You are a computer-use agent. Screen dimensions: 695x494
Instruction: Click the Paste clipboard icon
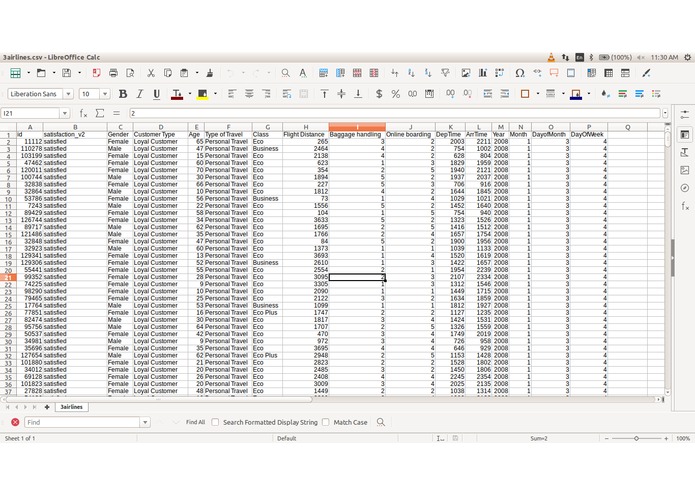pos(184,73)
